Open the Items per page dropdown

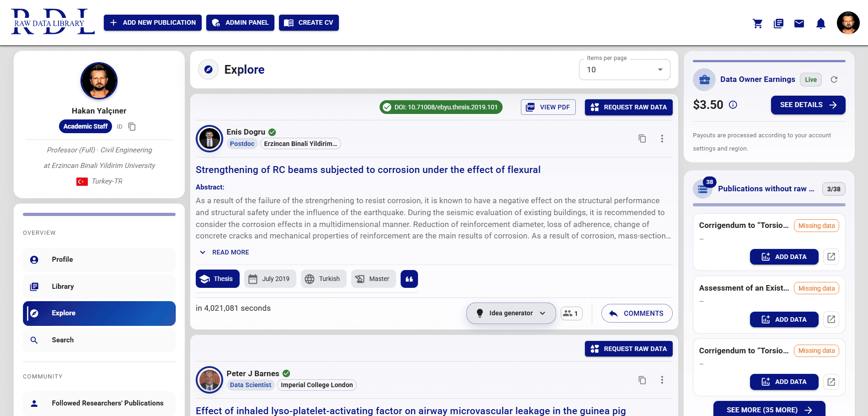pyautogui.click(x=624, y=70)
